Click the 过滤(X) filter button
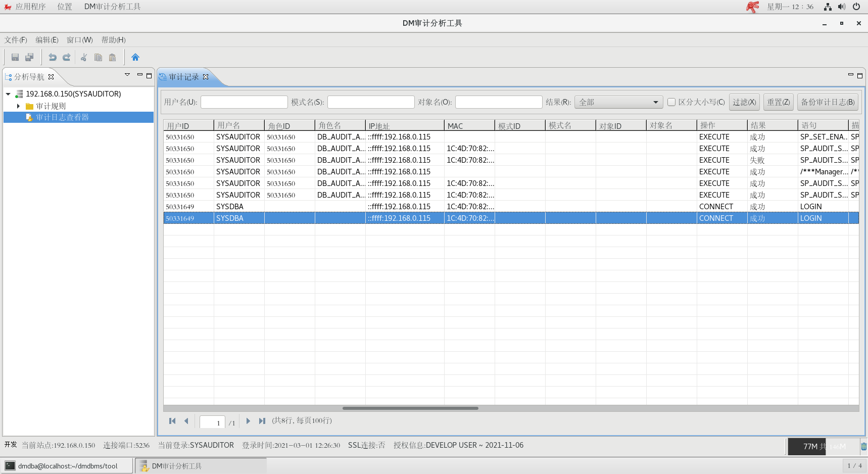This screenshot has width=868, height=474. pos(744,102)
